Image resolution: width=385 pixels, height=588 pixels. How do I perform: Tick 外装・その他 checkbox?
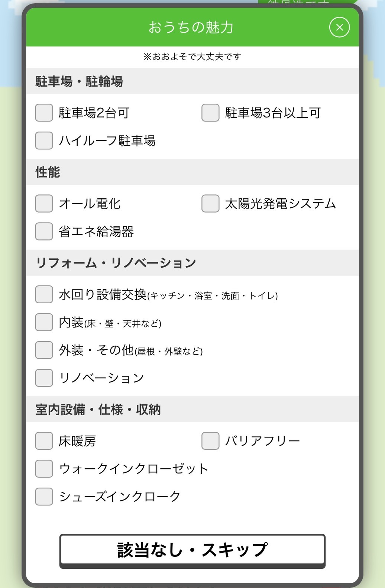(x=44, y=350)
